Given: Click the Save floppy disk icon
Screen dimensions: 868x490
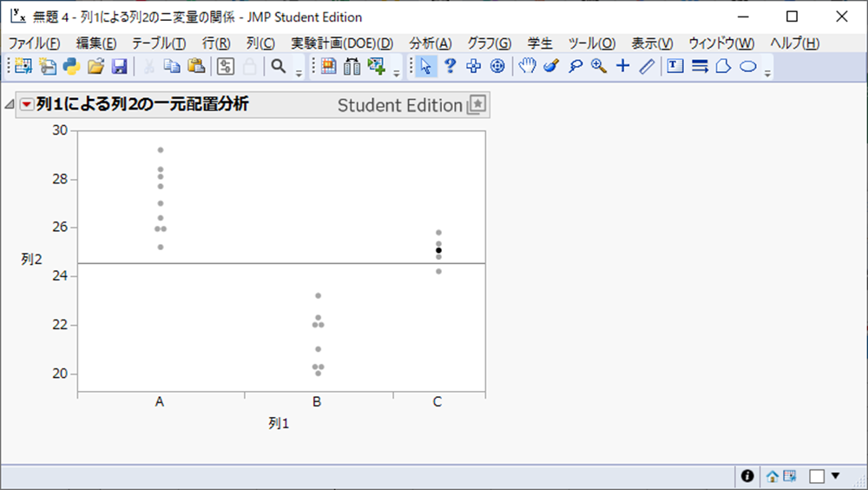Looking at the screenshot, I should click(120, 66).
